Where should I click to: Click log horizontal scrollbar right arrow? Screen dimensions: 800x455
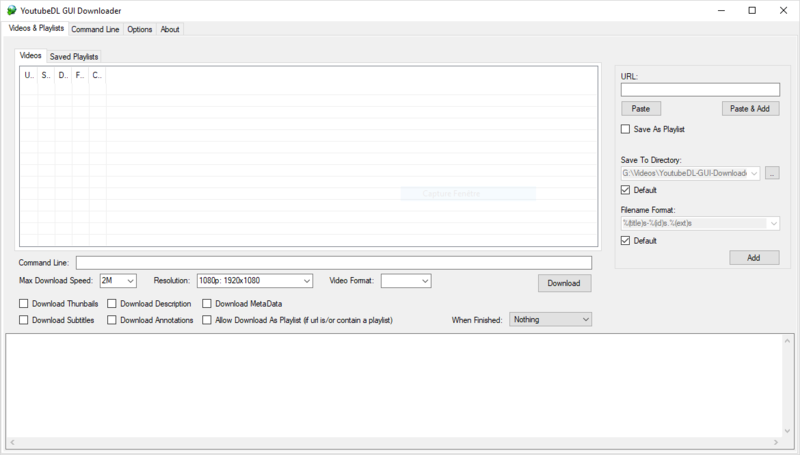(x=776, y=443)
